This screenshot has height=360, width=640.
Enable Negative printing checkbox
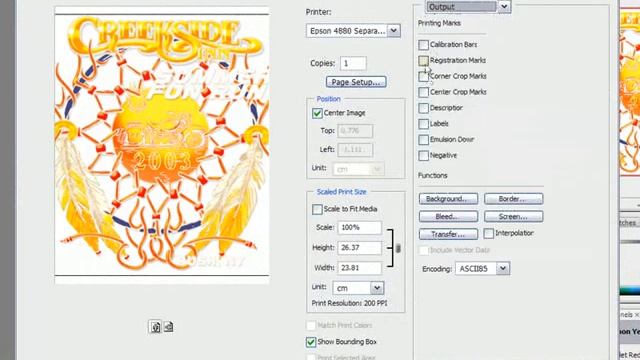[x=424, y=156]
